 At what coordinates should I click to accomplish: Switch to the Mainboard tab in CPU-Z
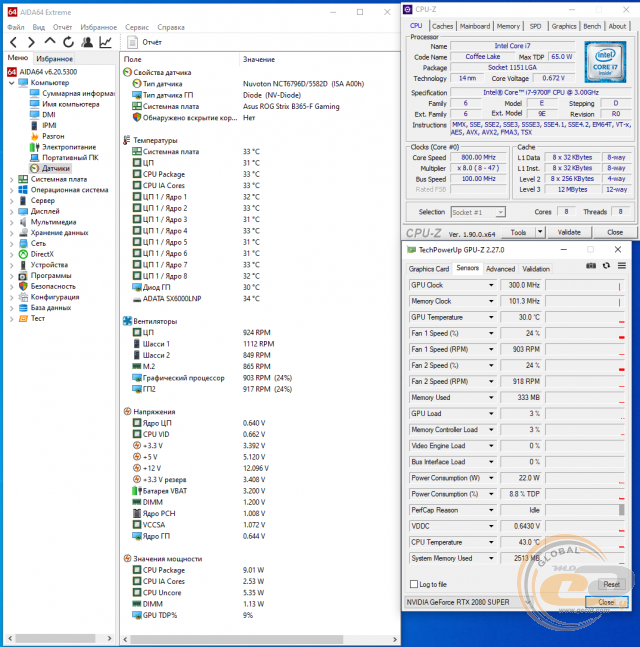point(475,26)
